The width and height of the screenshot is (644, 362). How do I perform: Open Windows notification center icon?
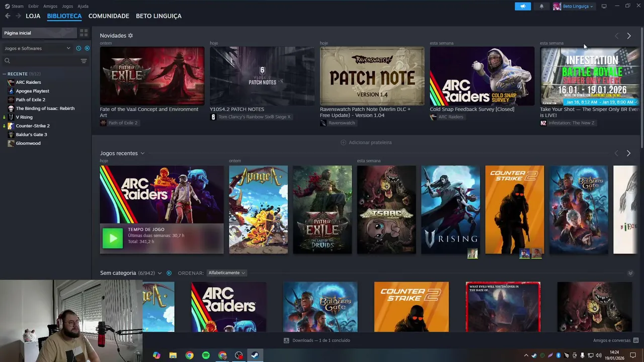click(x=633, y=355)
